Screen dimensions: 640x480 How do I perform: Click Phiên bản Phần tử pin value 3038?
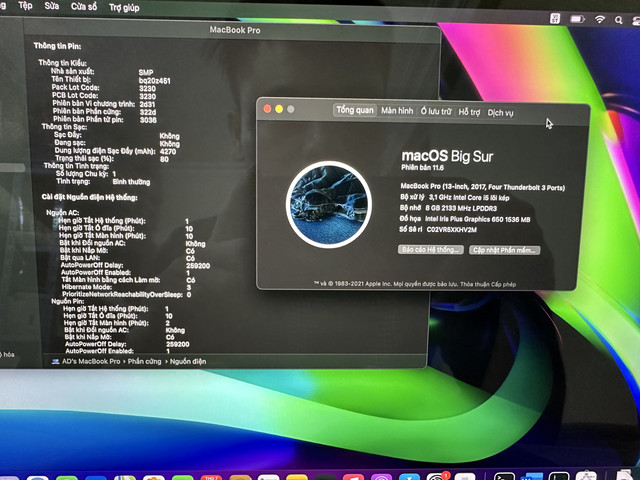point(148,120)
